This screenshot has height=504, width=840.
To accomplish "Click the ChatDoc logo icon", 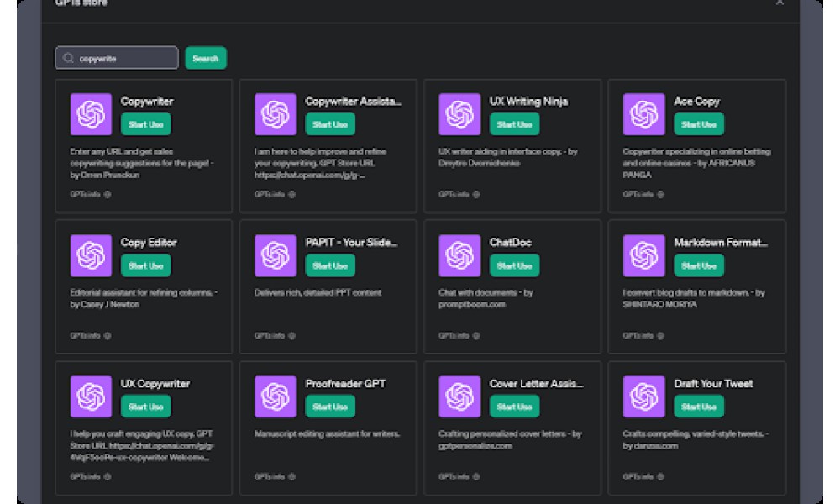I will point(459,255).
